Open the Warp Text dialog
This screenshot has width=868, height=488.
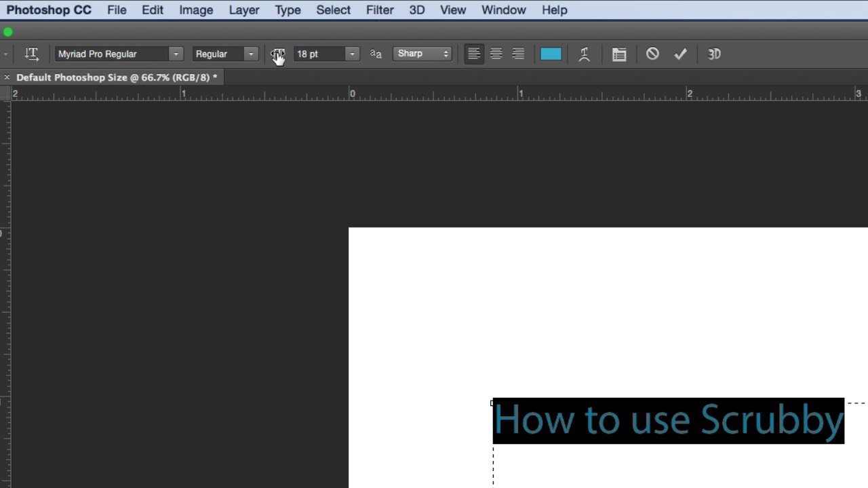(584, 54)
